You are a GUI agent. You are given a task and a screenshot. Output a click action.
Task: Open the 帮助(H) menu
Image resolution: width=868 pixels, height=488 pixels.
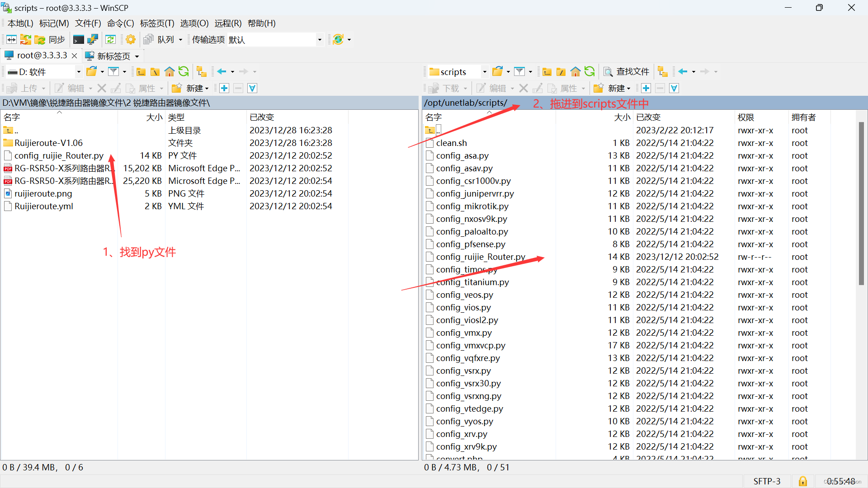coord(262,23)
